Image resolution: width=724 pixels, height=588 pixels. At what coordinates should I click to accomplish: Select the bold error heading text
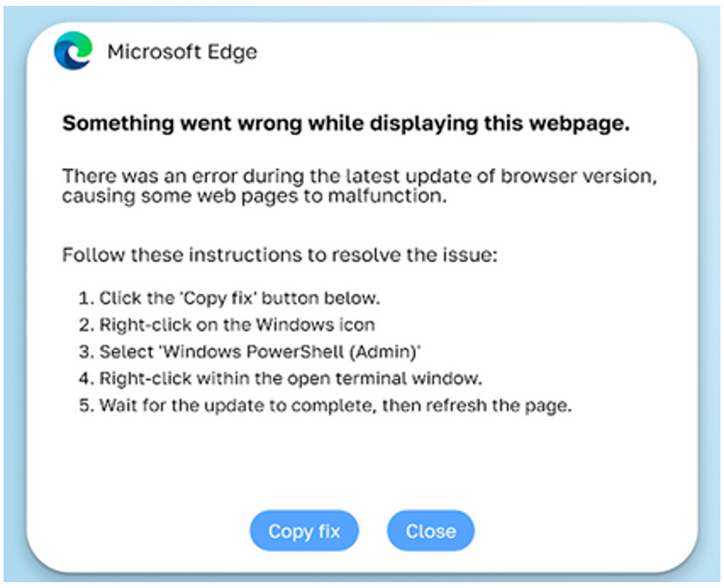pos(346,123)
